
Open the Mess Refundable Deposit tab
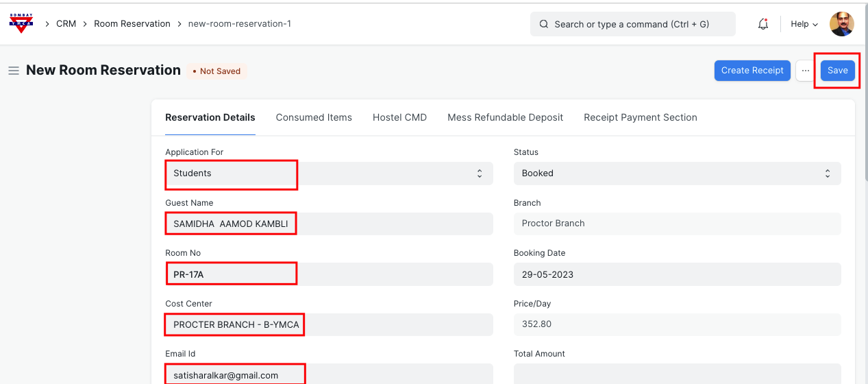pos(505,117)
